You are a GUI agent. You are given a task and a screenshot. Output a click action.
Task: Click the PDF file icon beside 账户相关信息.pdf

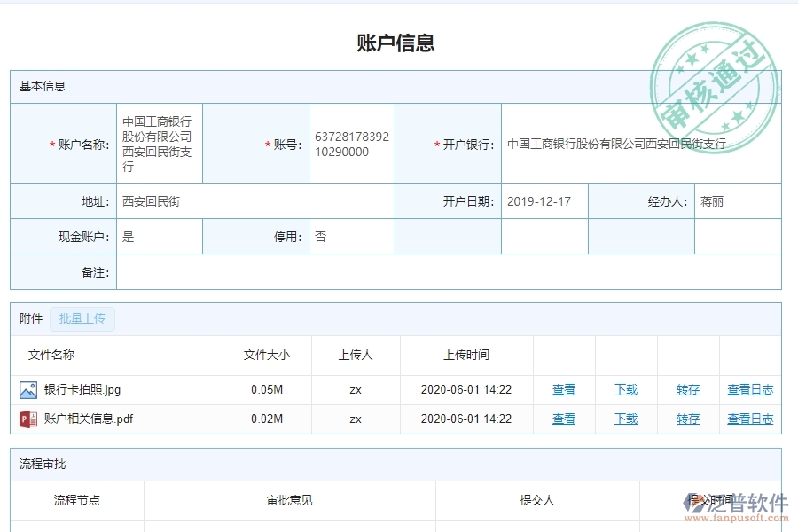click(23, 419)
